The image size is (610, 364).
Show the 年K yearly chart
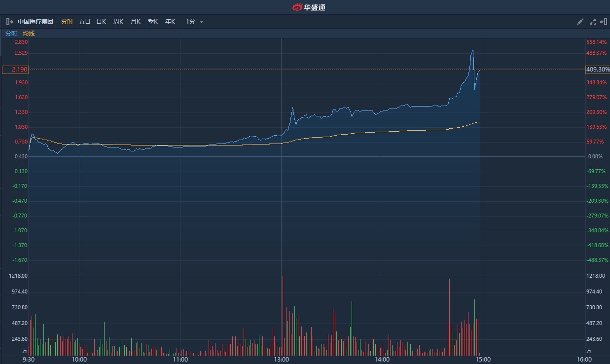[170, 22]
